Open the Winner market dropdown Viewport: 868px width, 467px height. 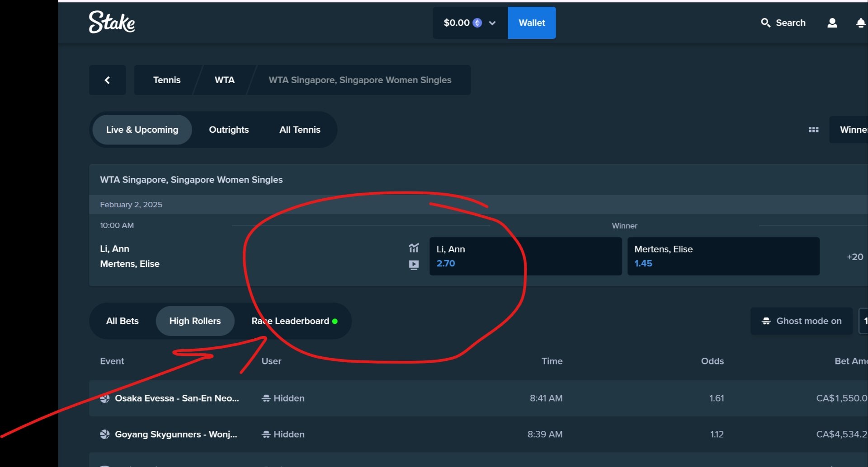coord(849,130)
